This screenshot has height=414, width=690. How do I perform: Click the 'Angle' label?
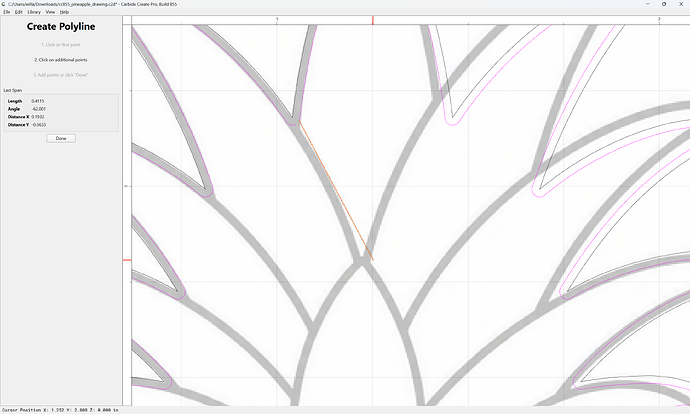[14, 109]
